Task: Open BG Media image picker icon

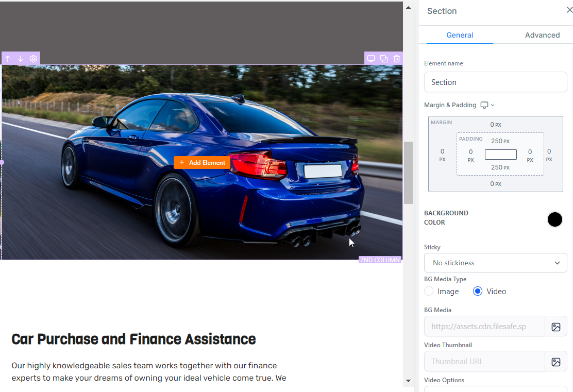Action: [556, 327]
